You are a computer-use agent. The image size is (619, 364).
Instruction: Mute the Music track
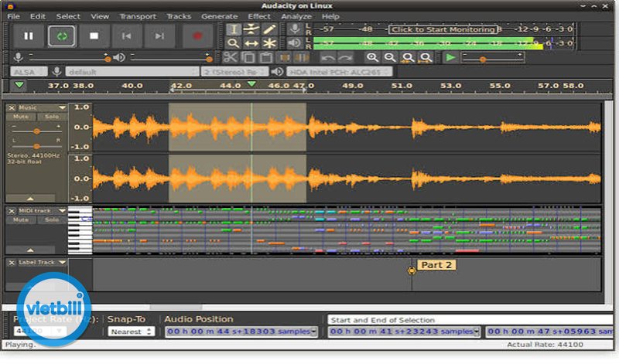pos(21,117)
